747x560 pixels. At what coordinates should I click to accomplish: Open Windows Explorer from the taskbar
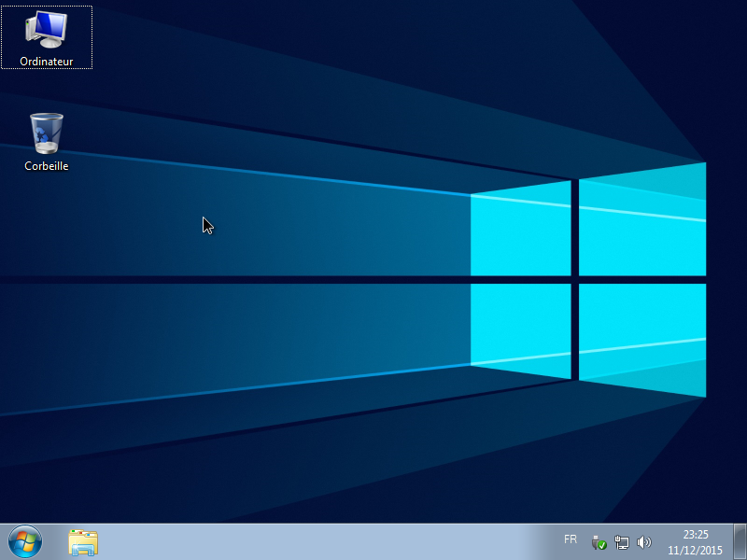tap(83, 542)
